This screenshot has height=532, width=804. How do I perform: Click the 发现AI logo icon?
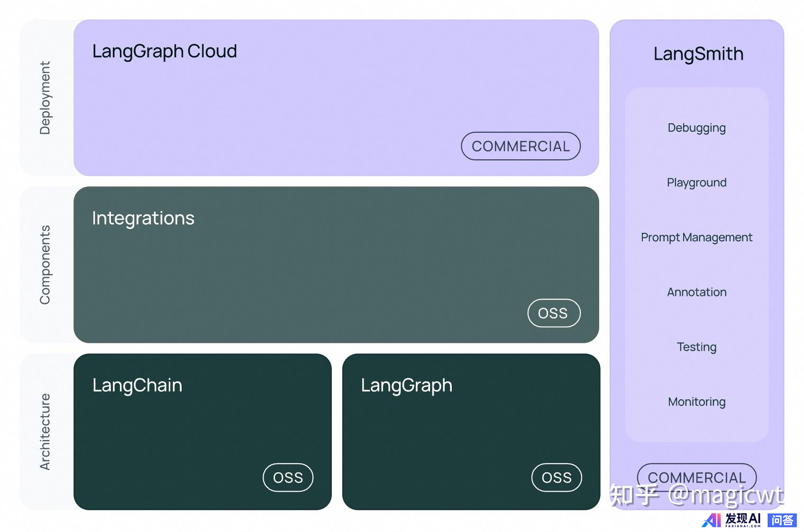[x=712, y=520]
